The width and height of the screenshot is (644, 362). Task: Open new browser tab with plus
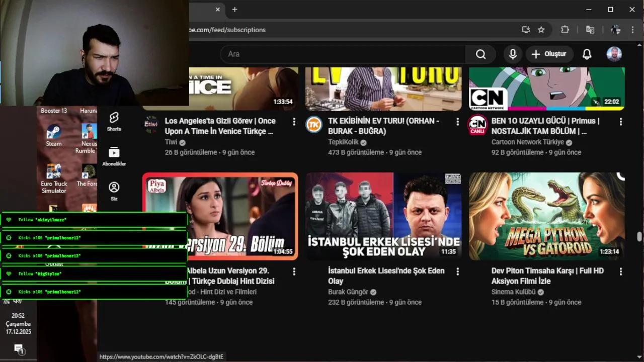(x=234, y=10)
